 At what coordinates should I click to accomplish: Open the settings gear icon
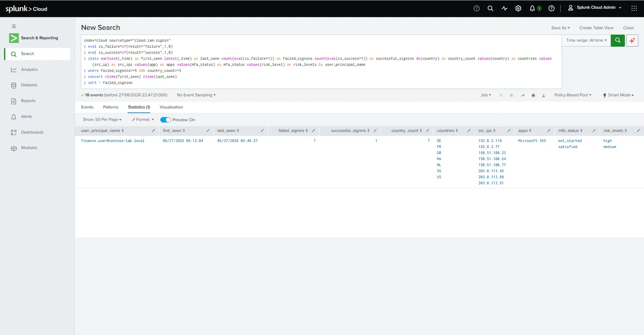(x=518, y=8)
